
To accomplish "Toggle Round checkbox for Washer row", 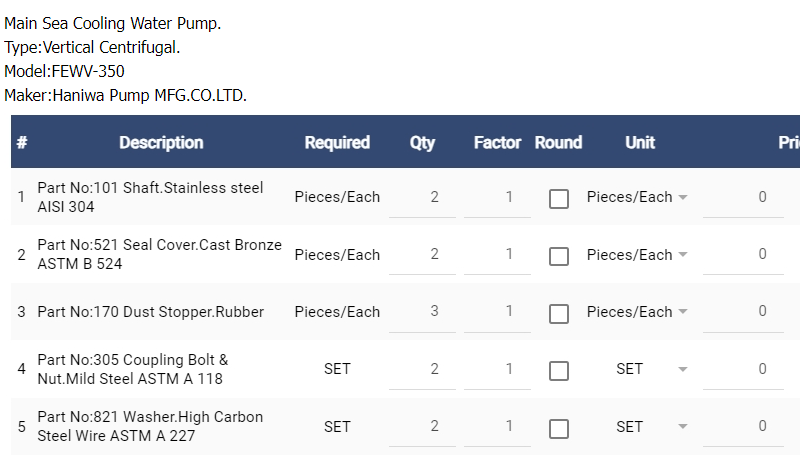I will (x=559, y=429).
